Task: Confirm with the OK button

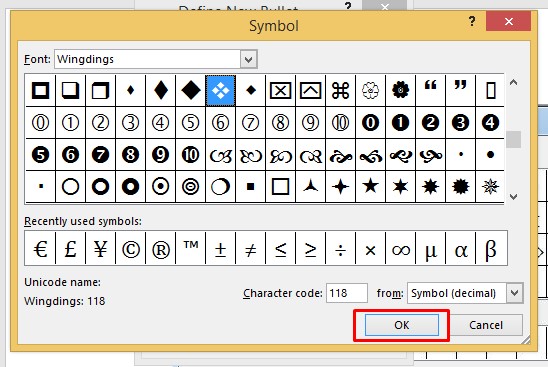Action: coord(402,325)
